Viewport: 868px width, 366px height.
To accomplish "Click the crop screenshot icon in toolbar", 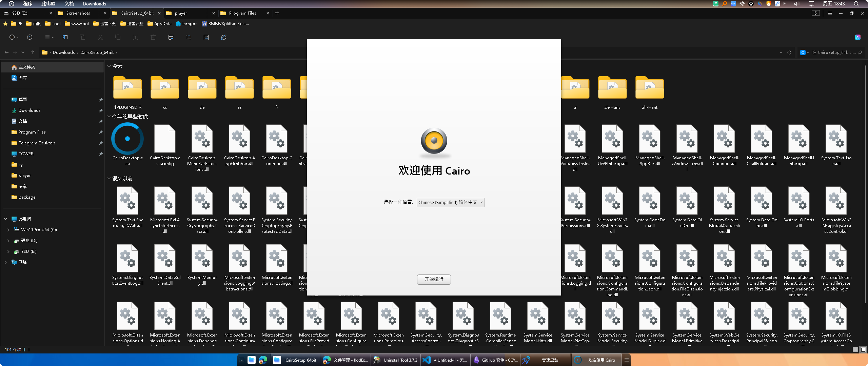I will click(189, 37).
